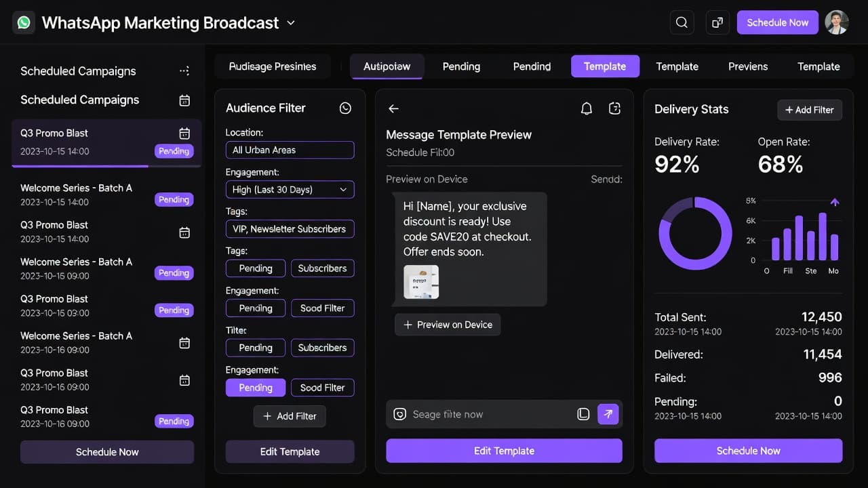Select the first Pending tab
This screenshot has width=868, height=488.
coord(461,66)
